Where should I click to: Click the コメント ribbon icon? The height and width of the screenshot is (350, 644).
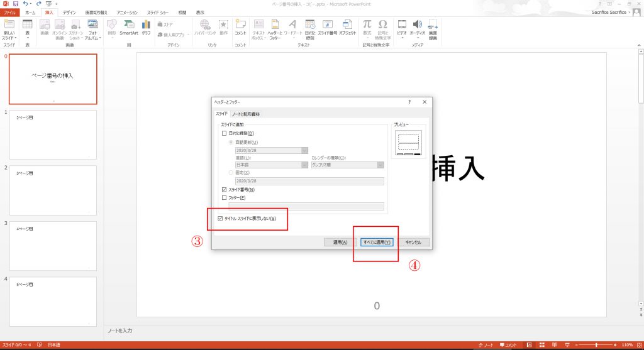(x=240, y=28)
